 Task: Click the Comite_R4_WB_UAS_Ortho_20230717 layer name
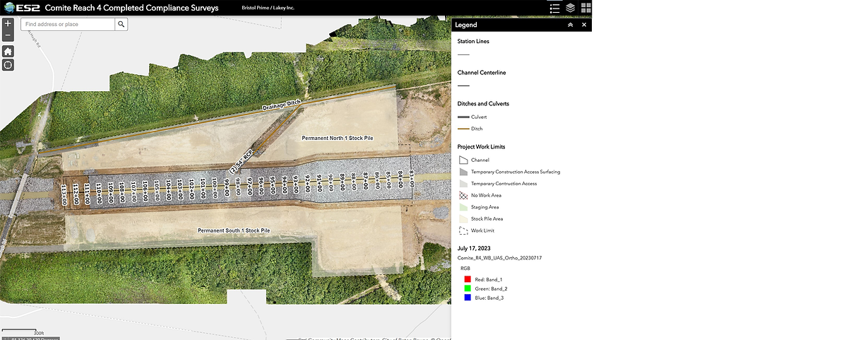[499, 258]
